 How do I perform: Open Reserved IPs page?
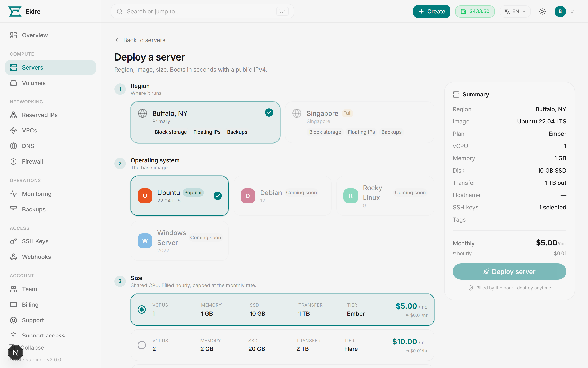point(50,115)
